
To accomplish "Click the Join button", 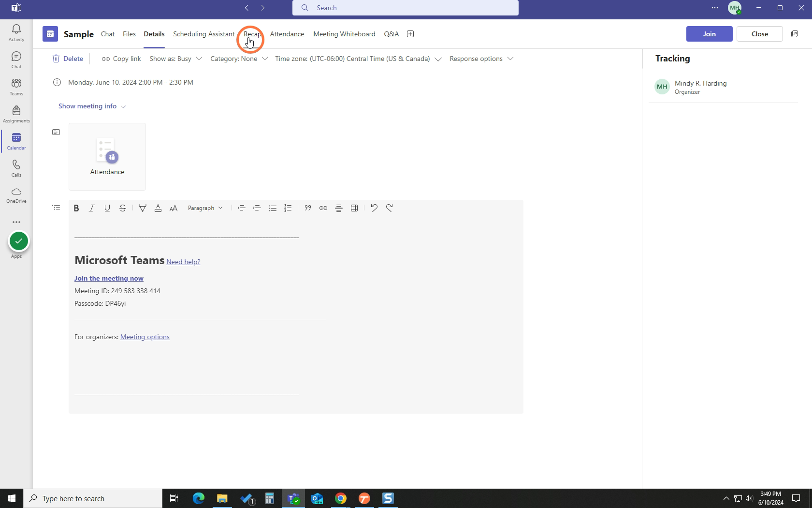I will coord(709,34).
